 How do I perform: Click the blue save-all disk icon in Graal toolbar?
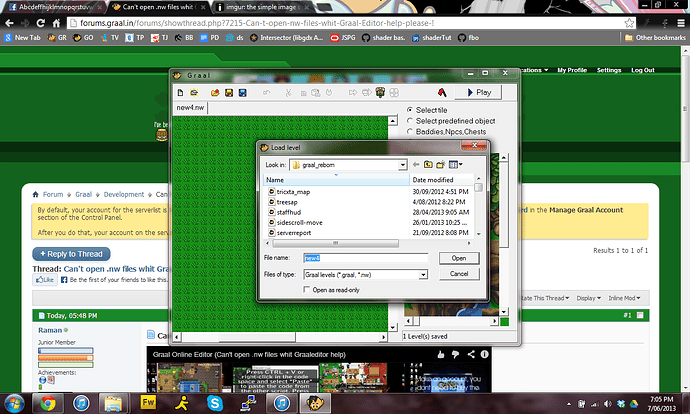click(242, 92)
